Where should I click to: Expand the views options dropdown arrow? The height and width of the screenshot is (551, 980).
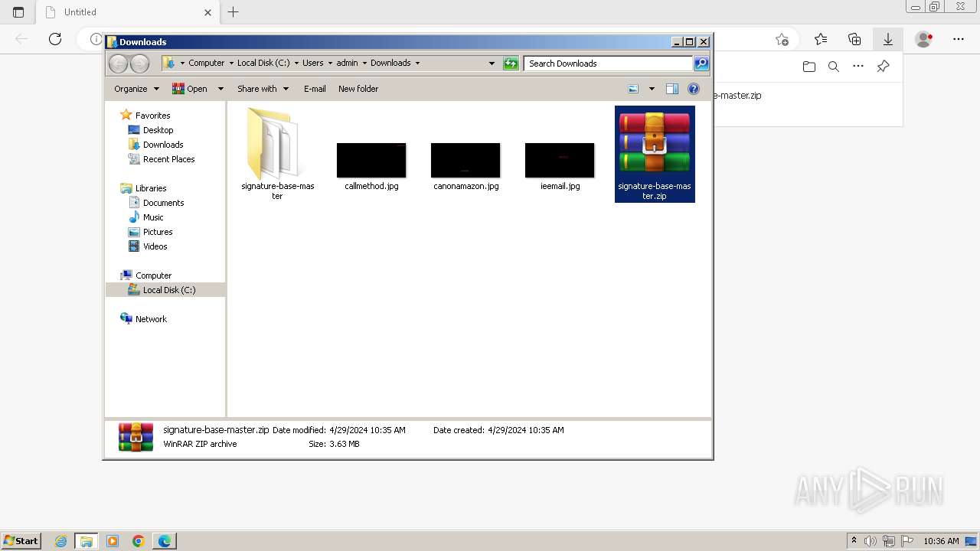652,89
